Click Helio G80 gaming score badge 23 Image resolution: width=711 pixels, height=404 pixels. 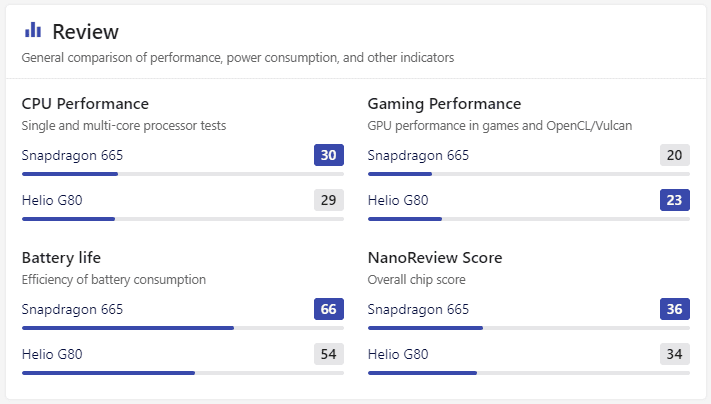[675, 200]
